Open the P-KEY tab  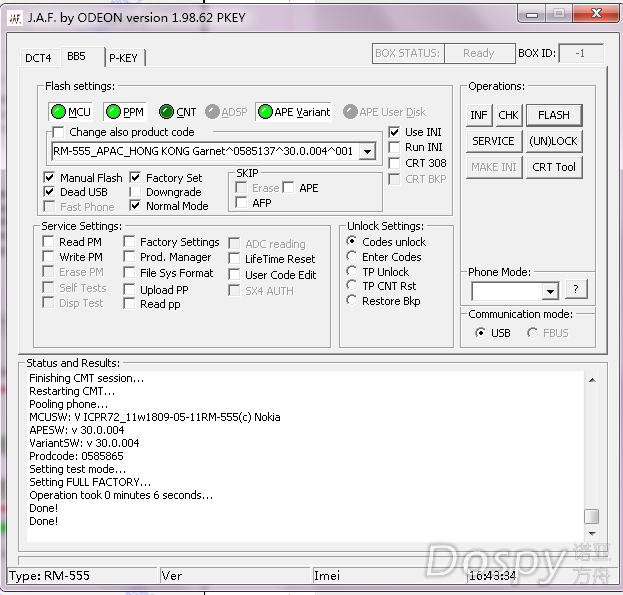(123, 58)
